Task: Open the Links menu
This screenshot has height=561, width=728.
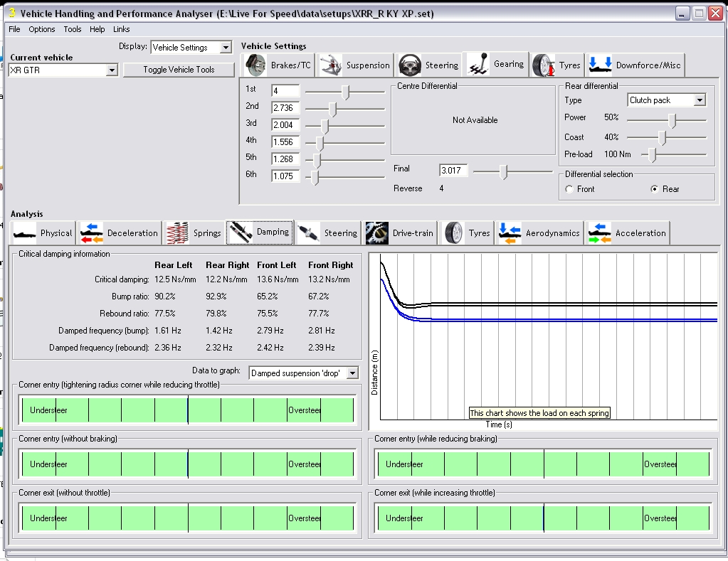Action: click(x=121, y=29)
